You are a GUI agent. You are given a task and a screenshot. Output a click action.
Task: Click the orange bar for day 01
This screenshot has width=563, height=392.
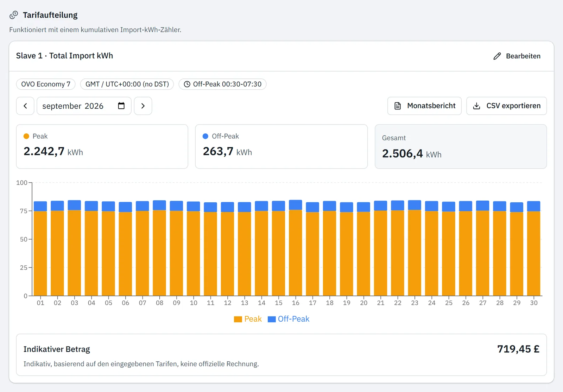pyautogui.click(x=40, y=253)
